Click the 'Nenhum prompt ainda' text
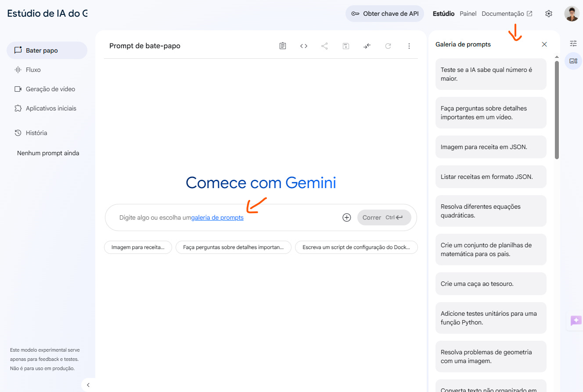 coord(48,153)
